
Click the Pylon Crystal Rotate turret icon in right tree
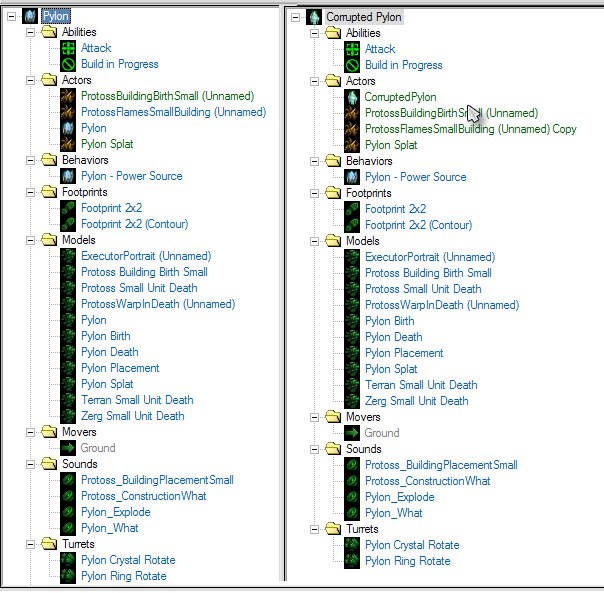click(x=352, y=545)
